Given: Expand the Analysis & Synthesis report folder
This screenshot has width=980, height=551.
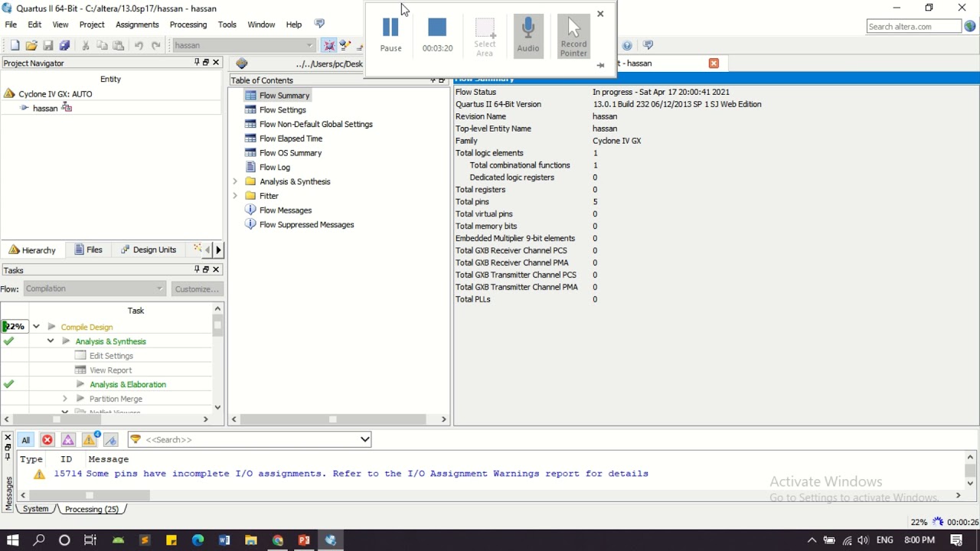Looking at the screenshot, I should [x=235, y=181].
